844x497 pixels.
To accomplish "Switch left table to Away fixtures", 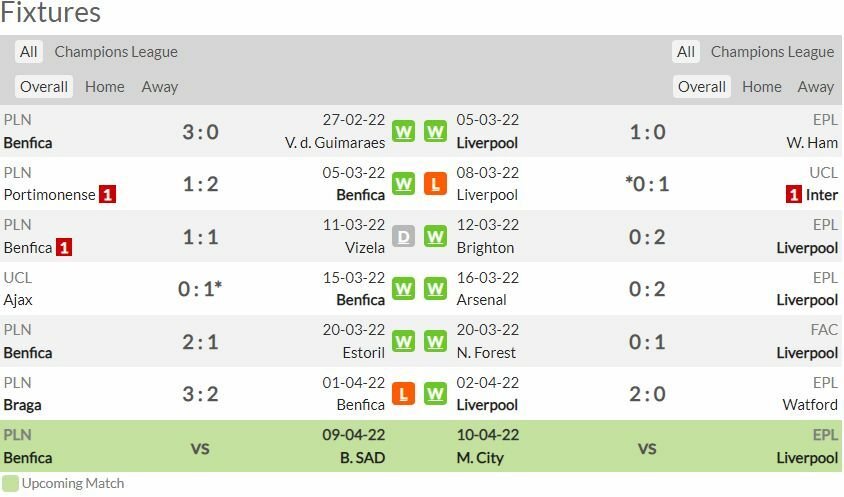I will (x=160, y=87).
